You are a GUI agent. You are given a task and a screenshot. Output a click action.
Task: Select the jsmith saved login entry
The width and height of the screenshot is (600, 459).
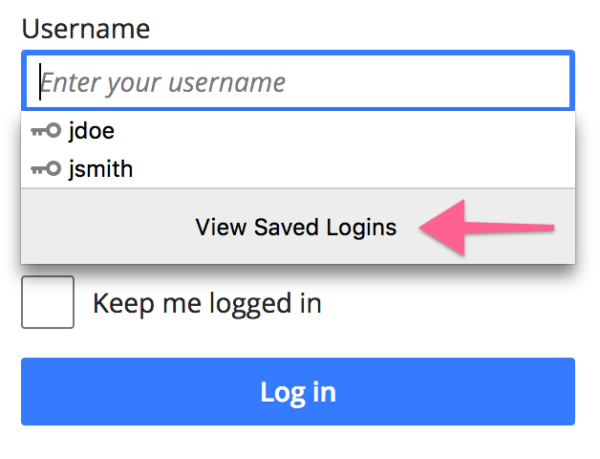pyautogui.click(x=100, y=170)
